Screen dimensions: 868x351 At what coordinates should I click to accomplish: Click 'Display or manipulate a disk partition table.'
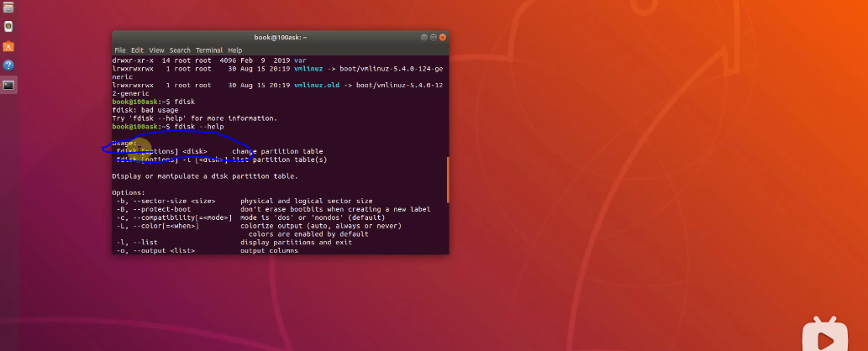(x=205, y=176)
